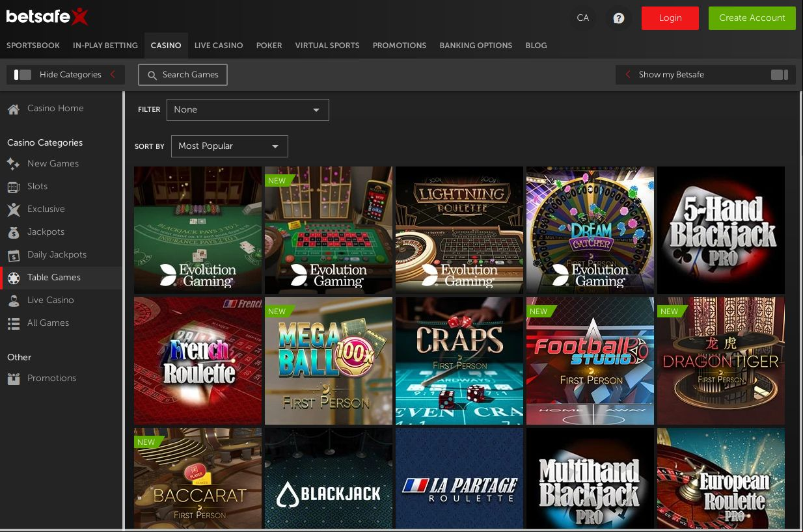Image resolution: width=803 pixels, height=532 pixels.
Task: Click the Search Games box
Action: pos(183,75)
